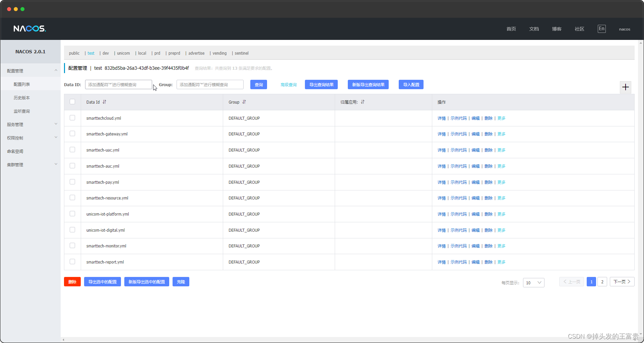
Task: Go to page 2 of results
Action: [602, 282]
